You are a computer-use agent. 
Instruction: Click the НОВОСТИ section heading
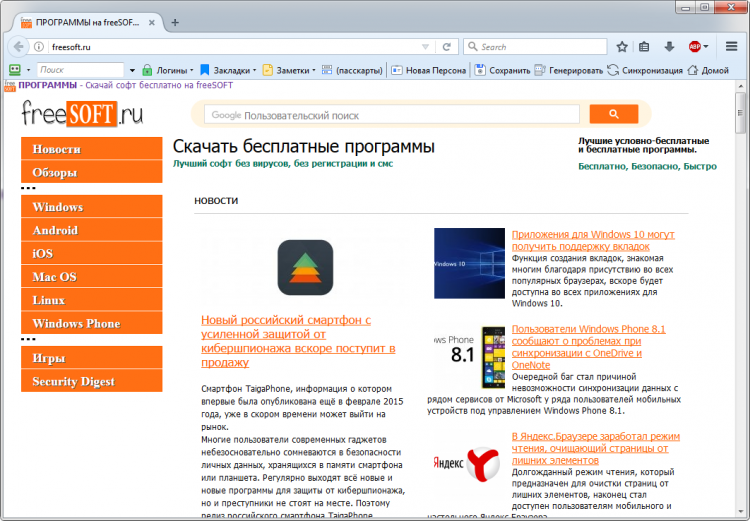click(x=216, y=201)
